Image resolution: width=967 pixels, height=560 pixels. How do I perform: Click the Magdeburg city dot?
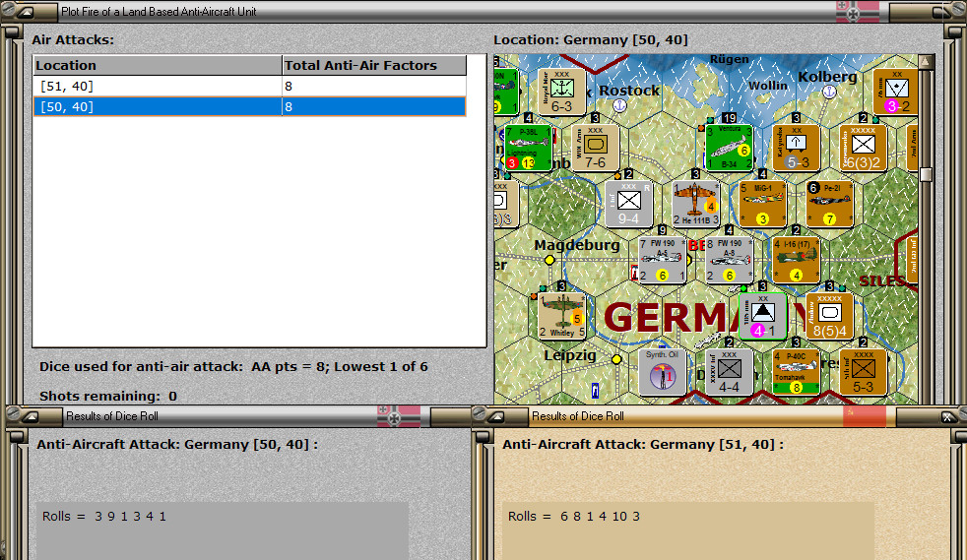(549, 260)
